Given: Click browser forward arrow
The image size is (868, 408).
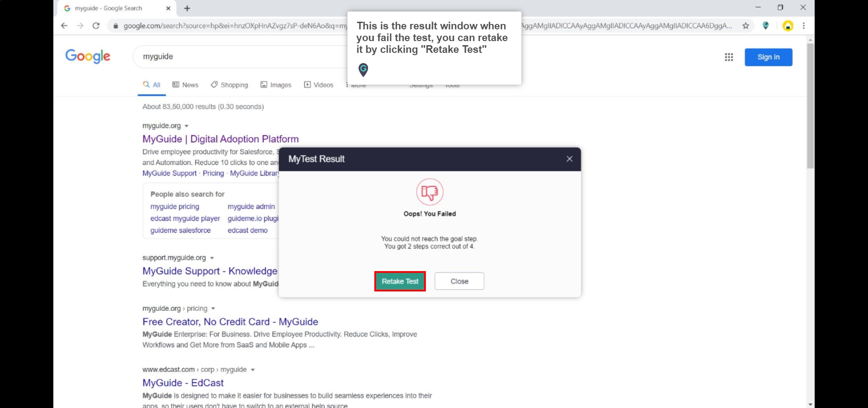Looking at the screenshot, I should [80, 26].
